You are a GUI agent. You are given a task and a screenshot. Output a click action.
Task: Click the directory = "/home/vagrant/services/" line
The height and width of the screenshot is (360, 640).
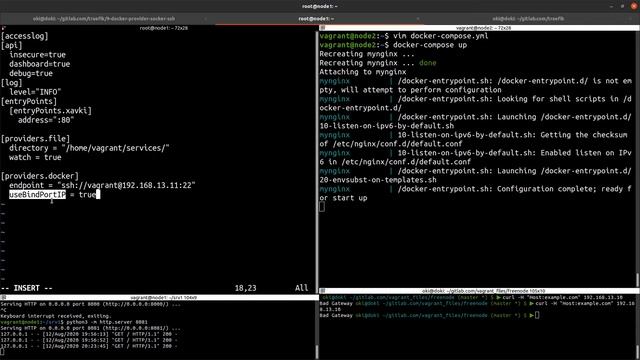89,148
